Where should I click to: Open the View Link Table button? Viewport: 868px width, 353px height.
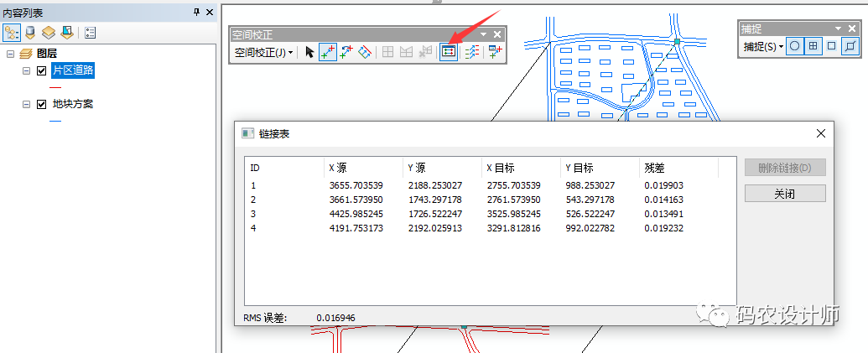[449, 52]
